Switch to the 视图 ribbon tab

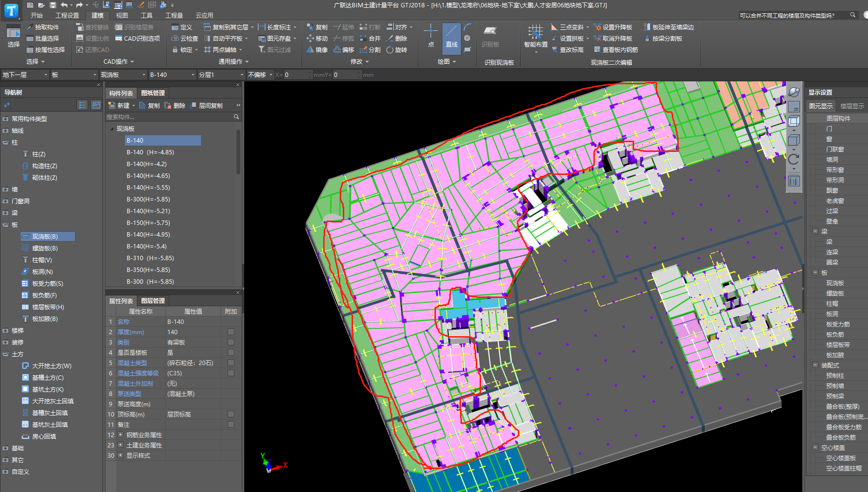[122, 15]
